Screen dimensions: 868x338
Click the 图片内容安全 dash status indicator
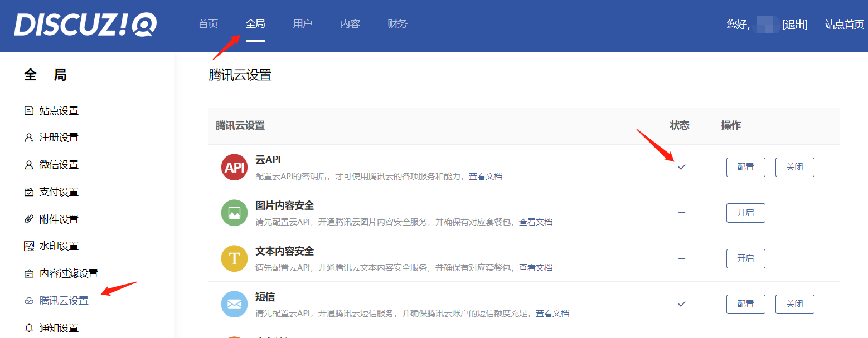click(x=681, y=213)
